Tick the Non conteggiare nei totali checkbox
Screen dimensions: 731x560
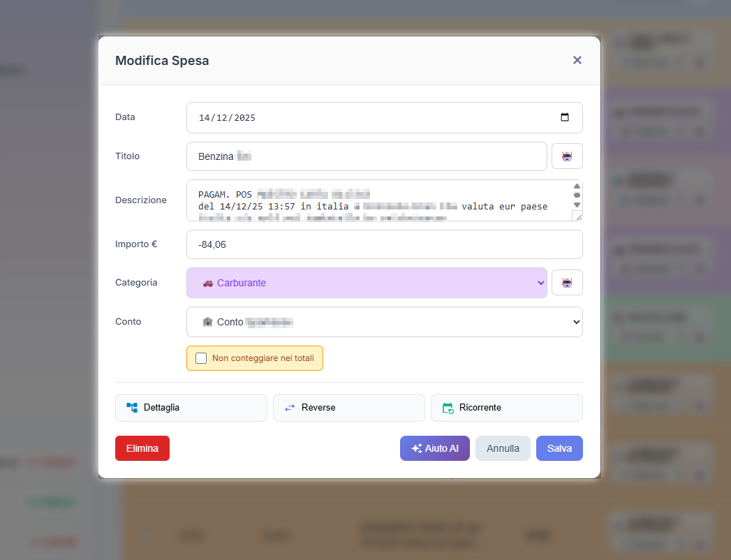(201, 358)
